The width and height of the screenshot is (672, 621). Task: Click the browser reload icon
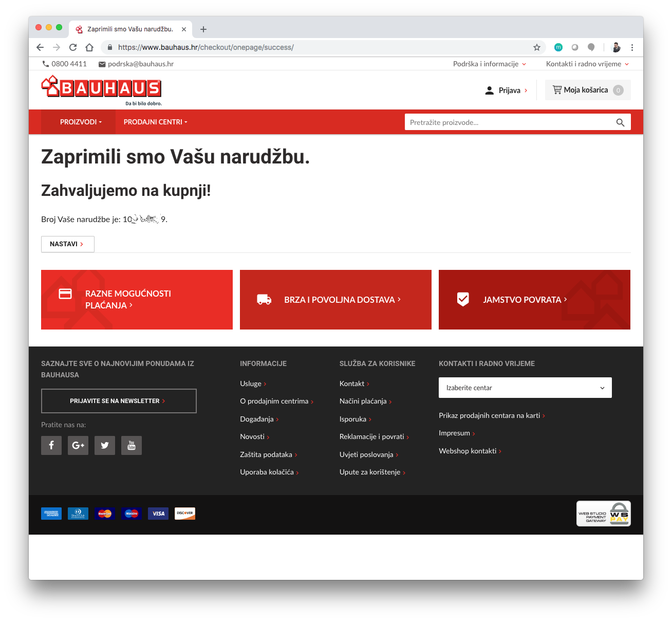pos(73,47)
